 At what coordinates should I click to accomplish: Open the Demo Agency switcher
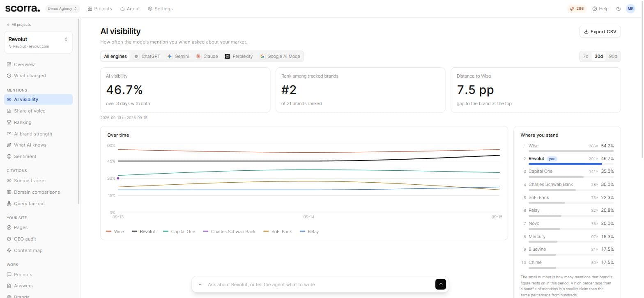coord(62,9)
